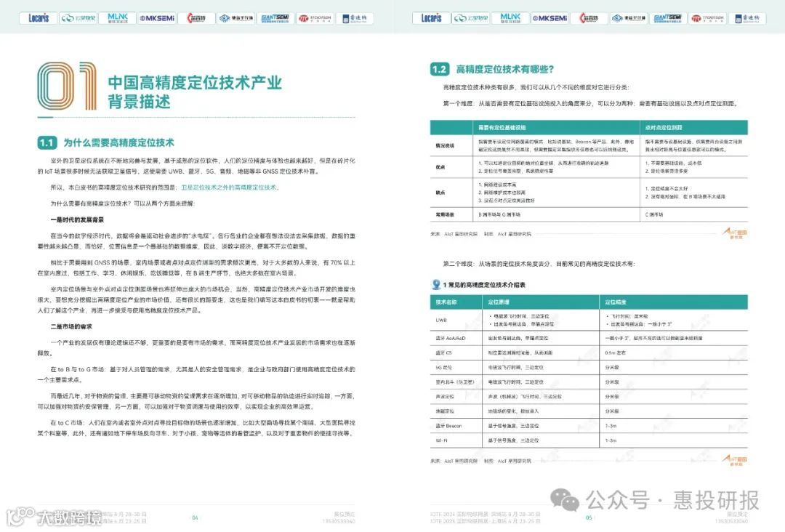Click the row label 常用场景
Image resolution: width=785 pixels, height=532 pixels.
(445, 214)
